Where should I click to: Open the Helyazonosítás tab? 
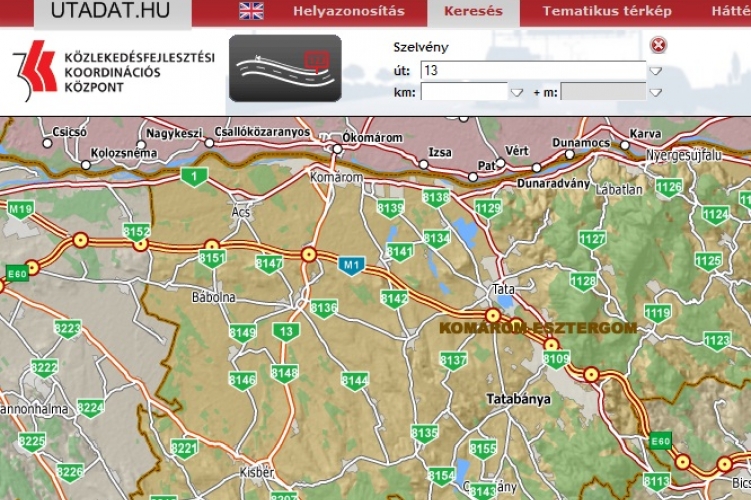[348, 12]
